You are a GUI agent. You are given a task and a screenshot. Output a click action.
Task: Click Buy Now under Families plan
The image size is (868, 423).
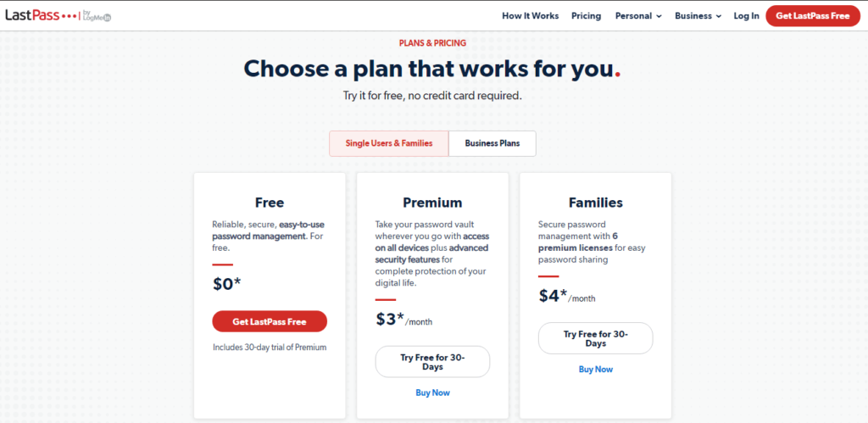click(596, 370)
